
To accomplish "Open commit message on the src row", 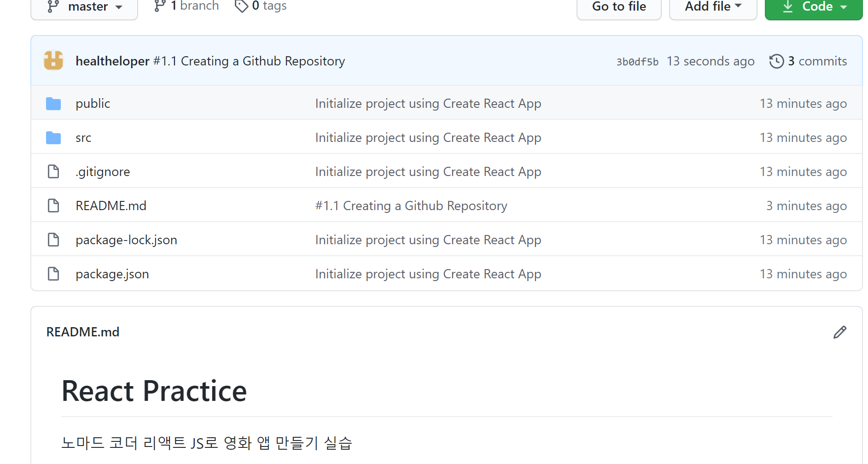I will 428,137.
